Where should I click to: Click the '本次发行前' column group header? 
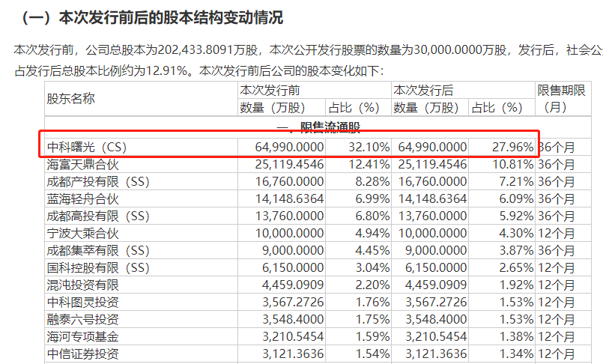[270, 91]
